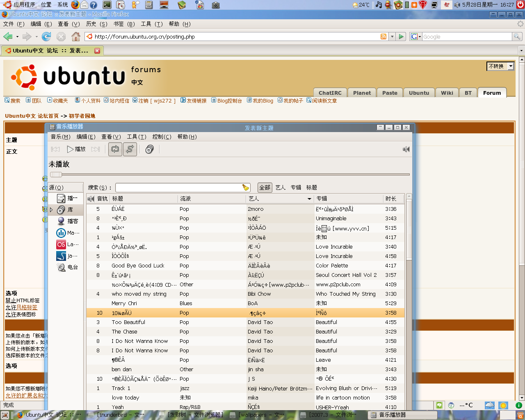Click the next track button in music player

(x=96, y=149)
